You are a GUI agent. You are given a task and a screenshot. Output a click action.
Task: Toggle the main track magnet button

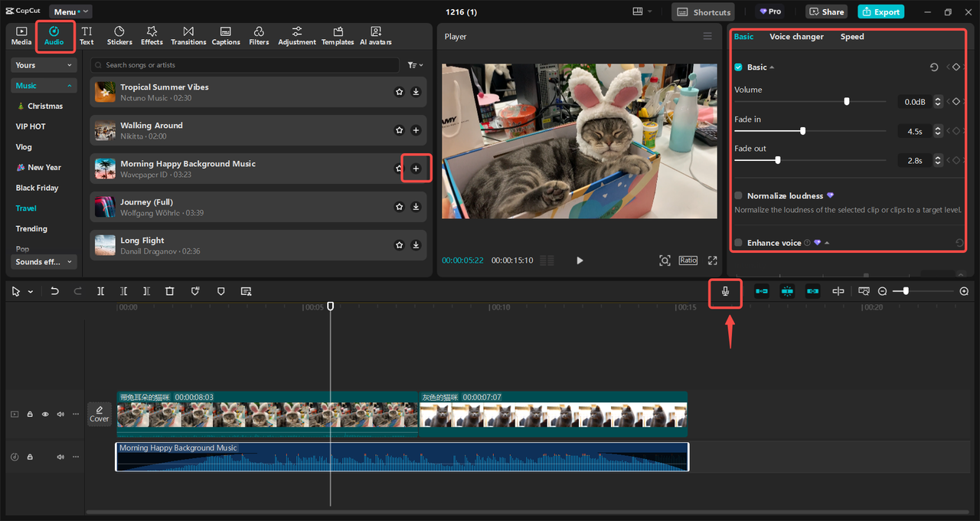[x=762, y=291]
